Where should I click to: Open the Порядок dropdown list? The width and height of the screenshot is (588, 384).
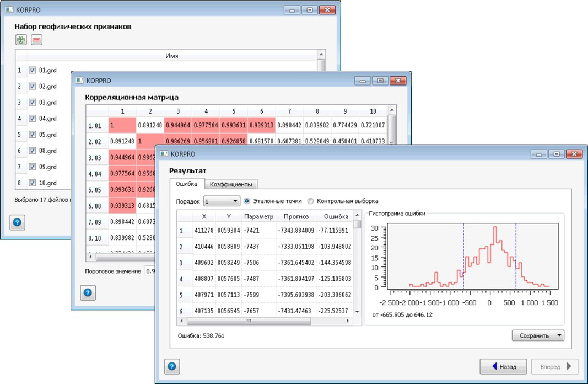pos(222,201)
